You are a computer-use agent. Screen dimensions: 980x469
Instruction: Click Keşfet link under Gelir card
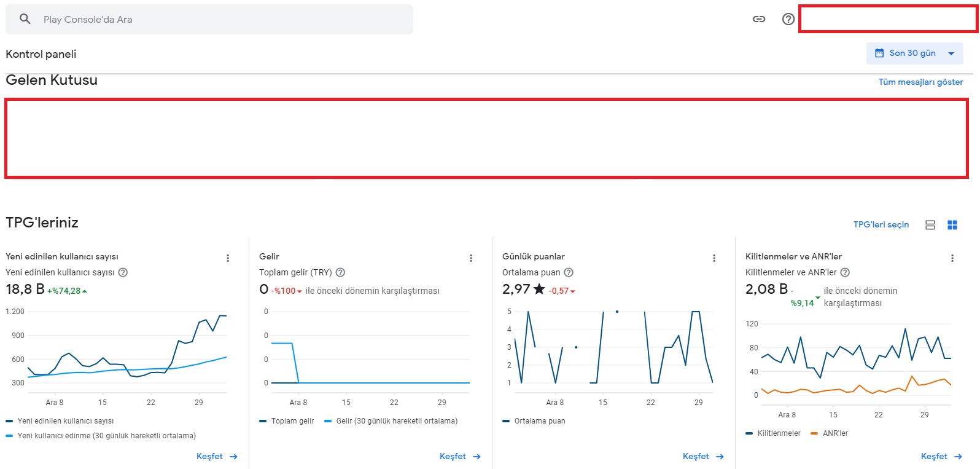coord(460,456)
